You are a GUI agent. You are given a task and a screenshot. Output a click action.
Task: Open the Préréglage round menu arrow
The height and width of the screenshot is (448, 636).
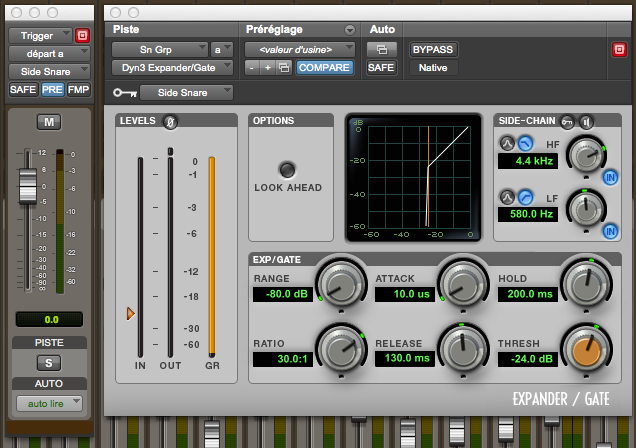pyautogui.click(x=350, y=30)
